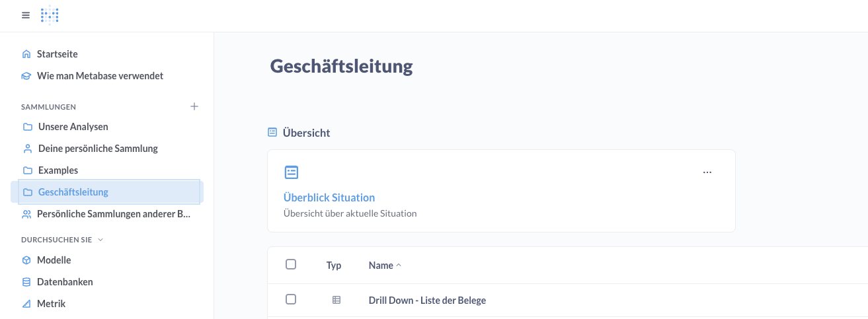The height and width of the screenshot is (319, 868).
Task: Open Deine persönliche Sammlung
Action: (x=98, y=149)
